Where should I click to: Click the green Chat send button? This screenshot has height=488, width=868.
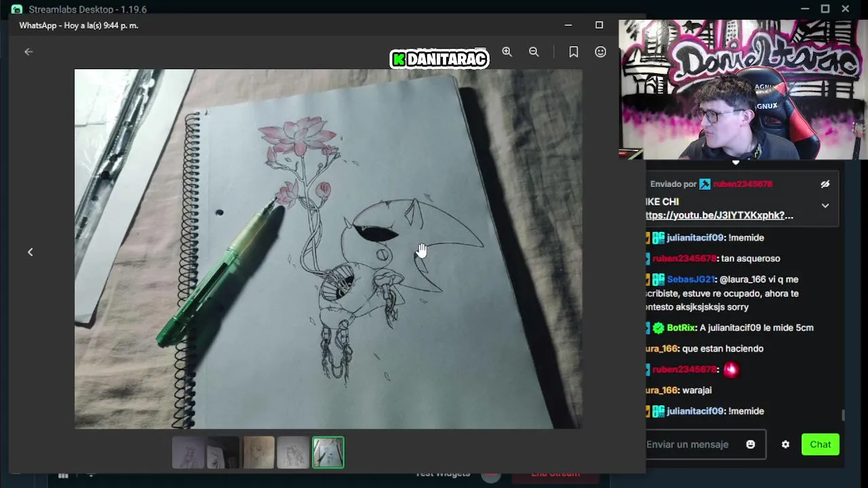point(820,445)
